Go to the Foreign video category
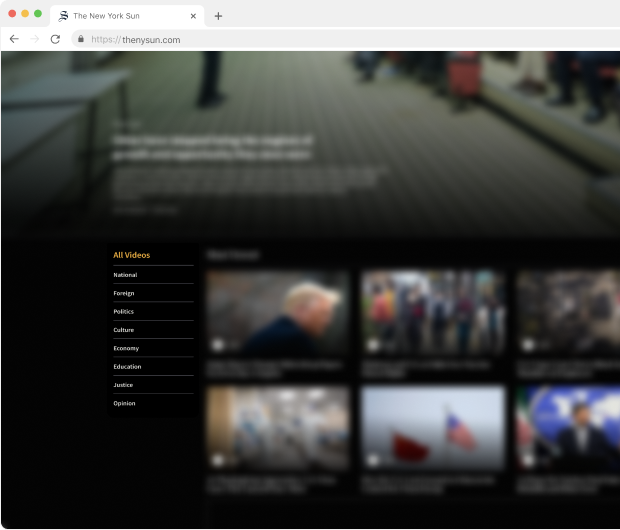This screenshot has width=620, height=530. [124, 293]
